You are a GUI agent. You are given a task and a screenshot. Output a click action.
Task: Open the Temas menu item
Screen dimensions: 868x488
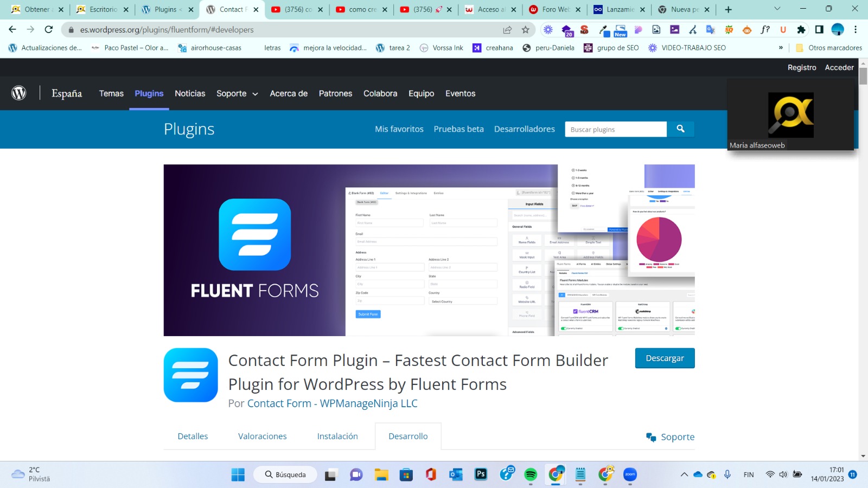tap(111, 93)
